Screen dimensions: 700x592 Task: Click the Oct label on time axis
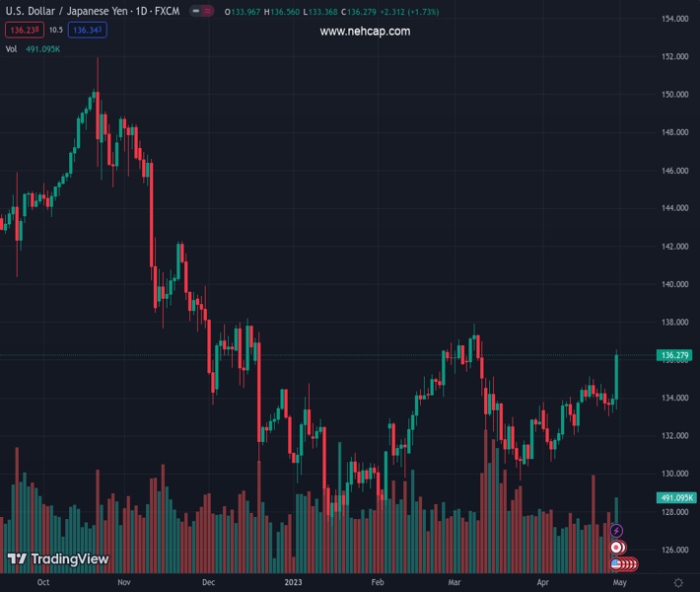pyautogui.click(x=43, y=582)
